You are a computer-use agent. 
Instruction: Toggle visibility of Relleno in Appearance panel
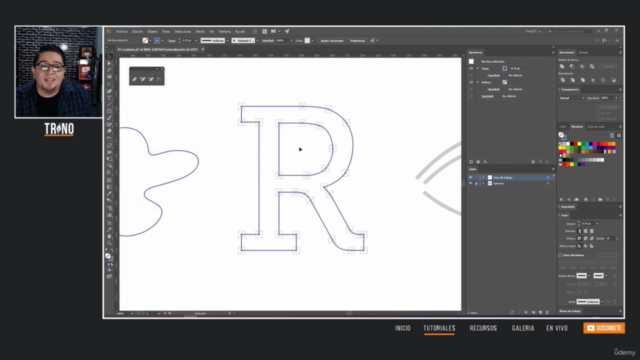tap(471, 82)
